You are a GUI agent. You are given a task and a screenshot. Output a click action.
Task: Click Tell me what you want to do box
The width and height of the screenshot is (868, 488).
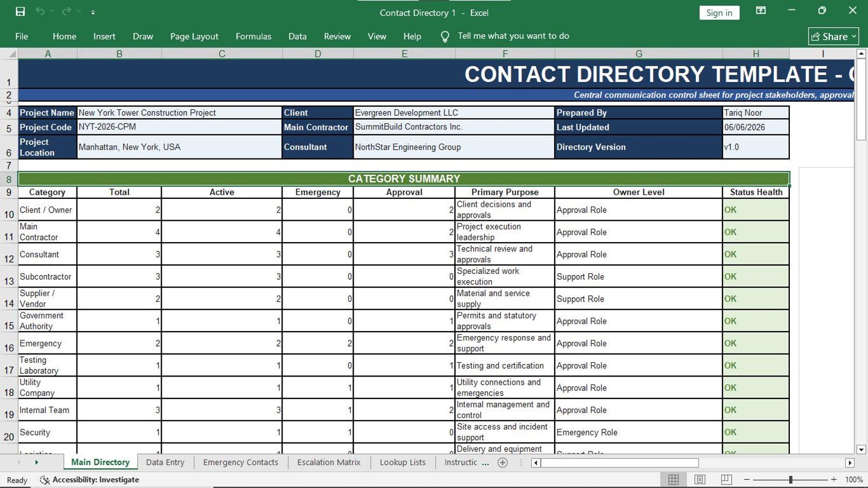point(513,36)
